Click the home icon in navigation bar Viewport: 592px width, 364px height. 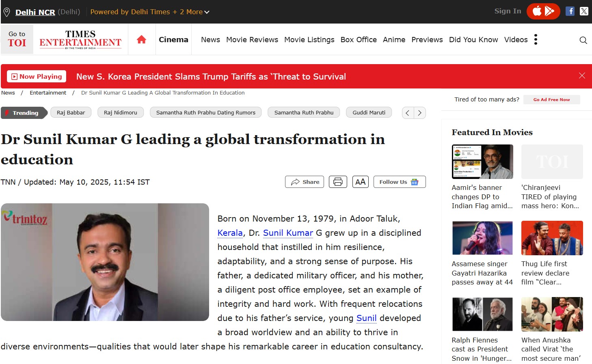coord(141,39)
